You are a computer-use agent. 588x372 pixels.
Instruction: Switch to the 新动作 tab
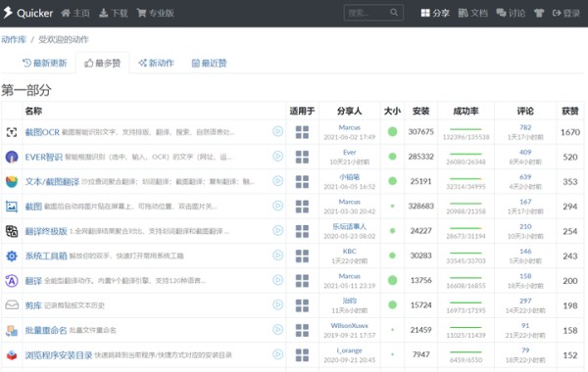(x=156, y=63)
